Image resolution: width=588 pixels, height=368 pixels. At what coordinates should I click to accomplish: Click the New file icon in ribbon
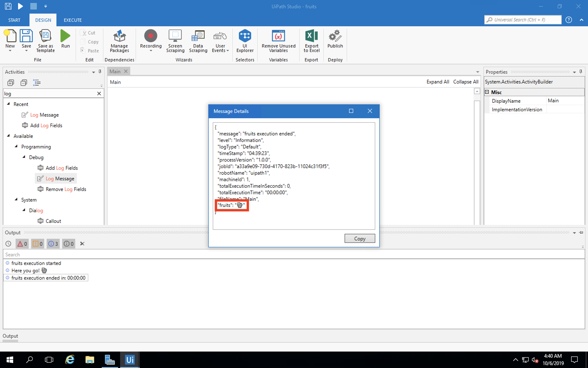10,40
